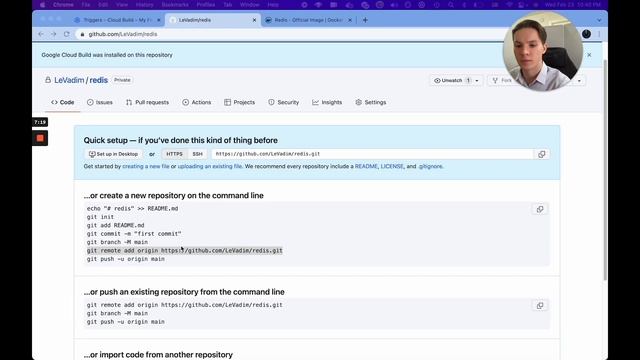Screen dimensions: 640x360
Task: Click git push -u origin main in push section
Action: click(x=126, y=322)
